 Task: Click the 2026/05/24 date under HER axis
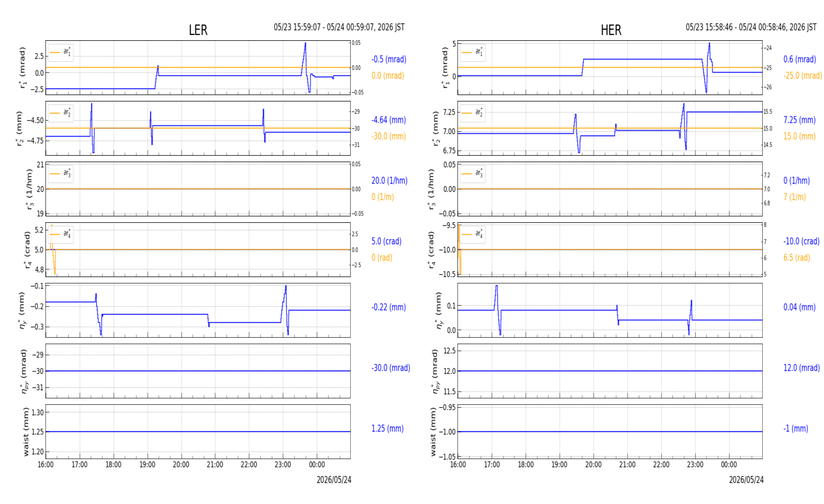click(x=746, y=480)
